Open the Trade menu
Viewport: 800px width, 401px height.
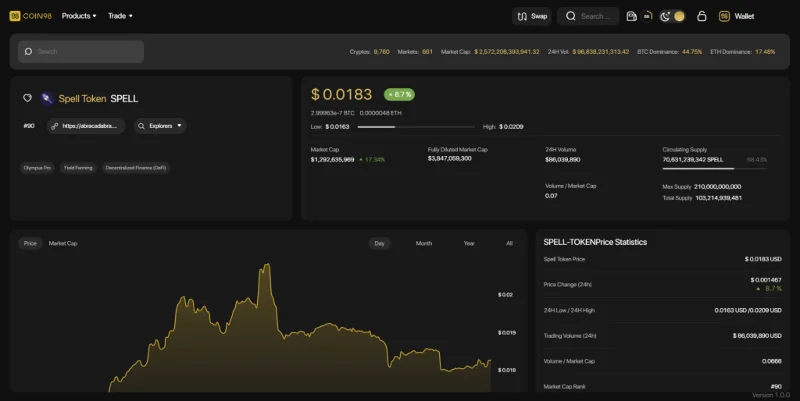120,16
